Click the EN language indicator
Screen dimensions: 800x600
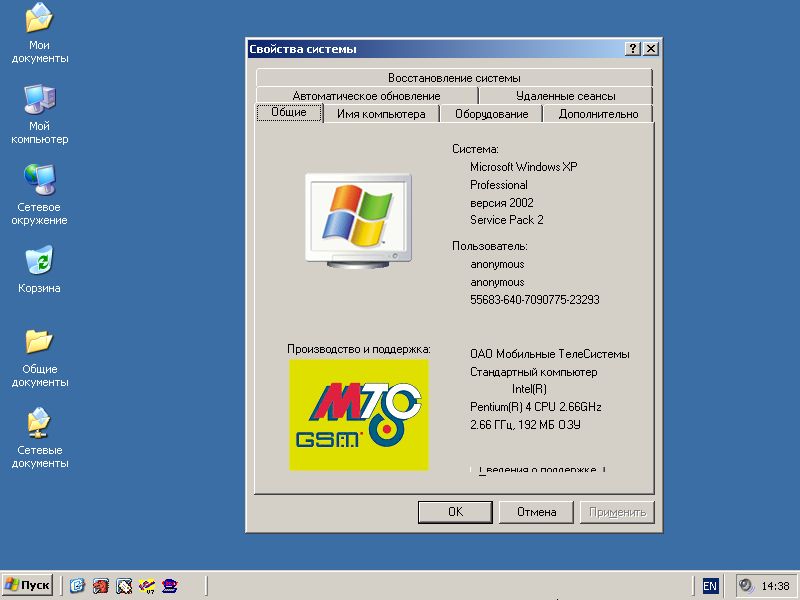pyautogui.click(x=710, y=586)
